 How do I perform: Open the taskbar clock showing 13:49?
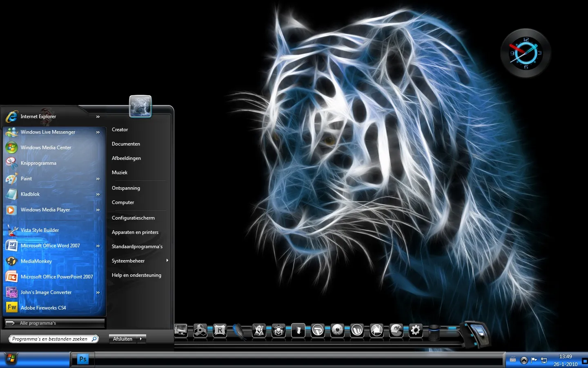tap(566, 360)
